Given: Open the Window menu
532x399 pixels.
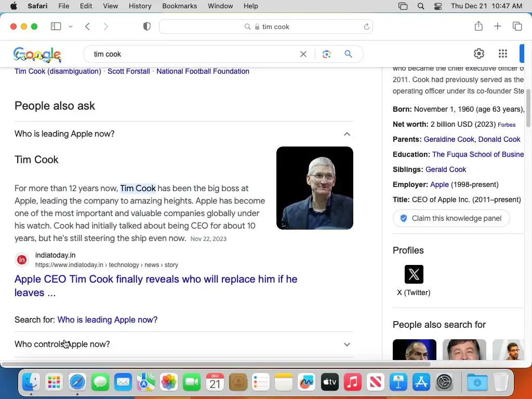Looking at the screenshot, I should tap(220, 6).
